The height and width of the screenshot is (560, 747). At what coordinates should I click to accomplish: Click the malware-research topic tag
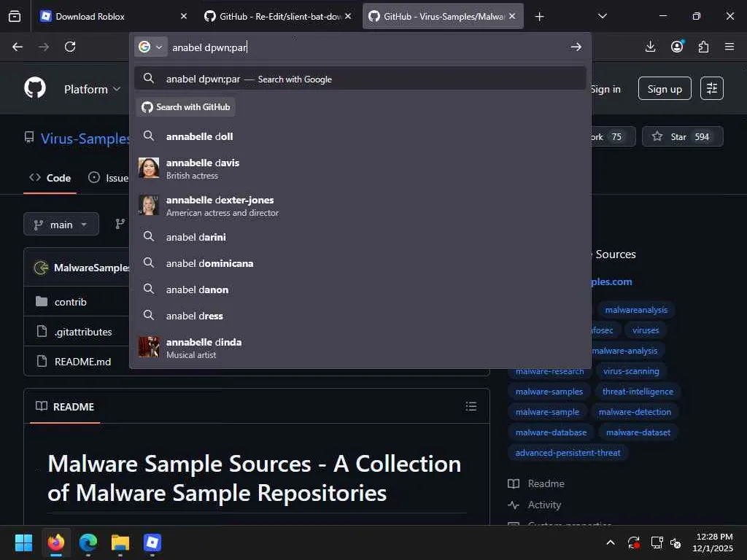pyautogui.click(x=549, y=371)
